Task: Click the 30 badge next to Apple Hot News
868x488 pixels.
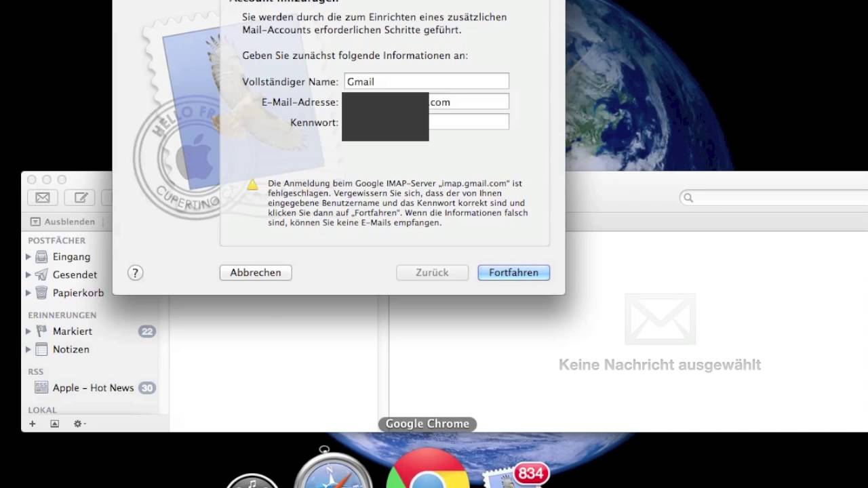Action: click(x=147, y=388)
